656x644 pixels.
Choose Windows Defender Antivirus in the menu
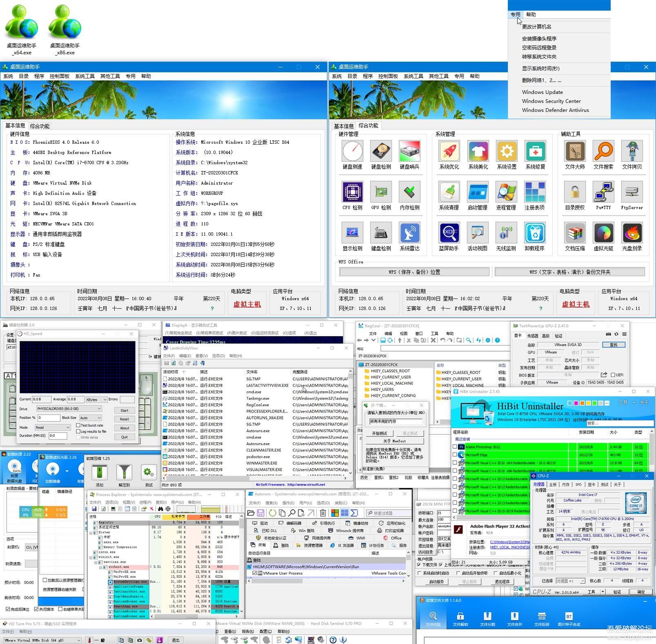coord(555,110)
